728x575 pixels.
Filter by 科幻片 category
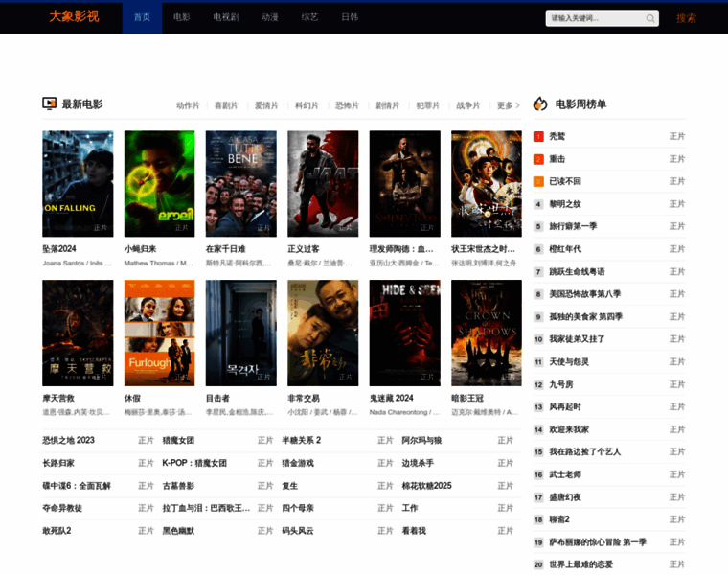coord(307,105)
